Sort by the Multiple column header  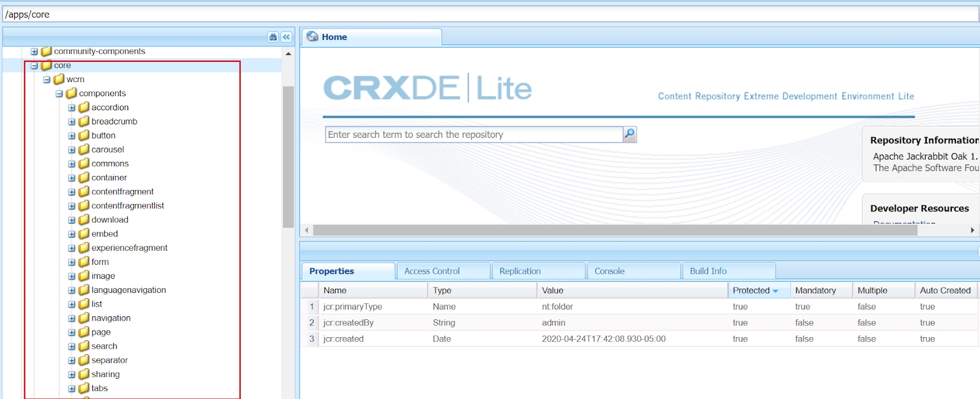click(x=884, y=291)
